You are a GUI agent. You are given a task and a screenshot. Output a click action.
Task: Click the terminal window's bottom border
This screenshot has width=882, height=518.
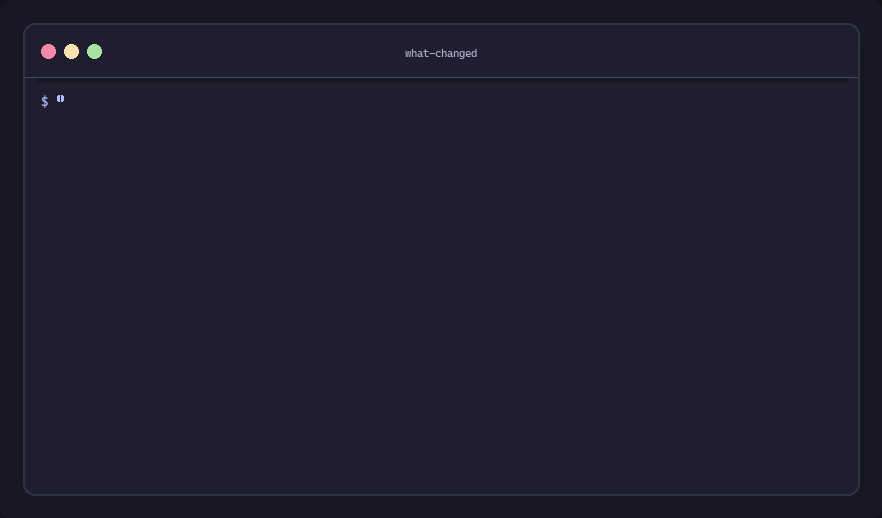tap(442, 495)
